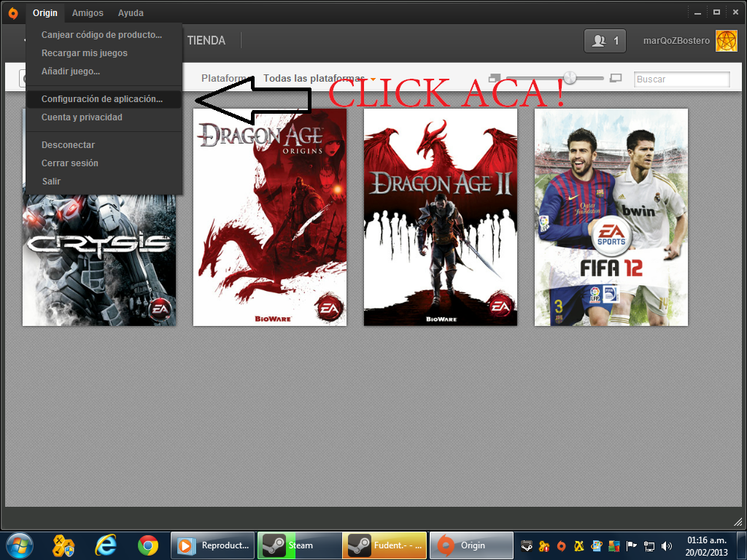
Task: Click the thumbnail size slider handle
Action: [570, 77]
